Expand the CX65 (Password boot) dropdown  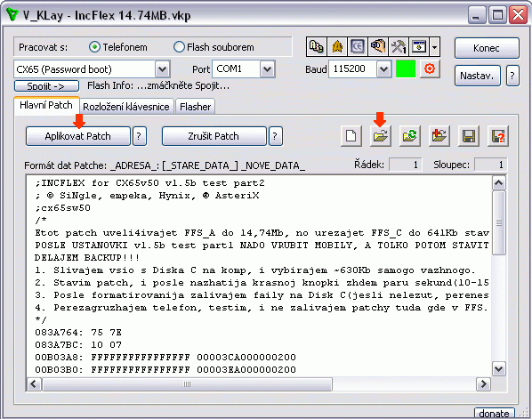pyautogui.click(x=162, y=69)
